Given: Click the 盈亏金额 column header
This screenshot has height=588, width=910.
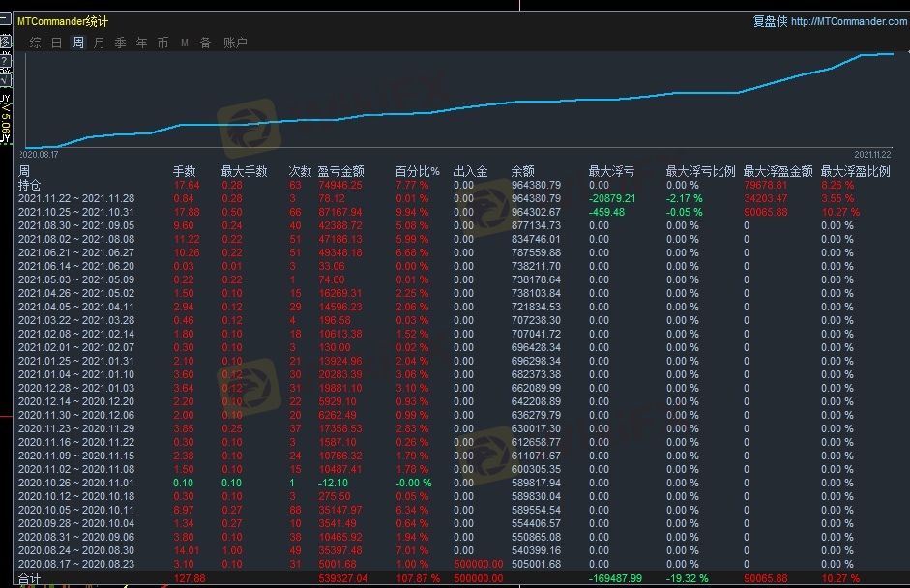Looking at the screenshot, I should [340, 171].
